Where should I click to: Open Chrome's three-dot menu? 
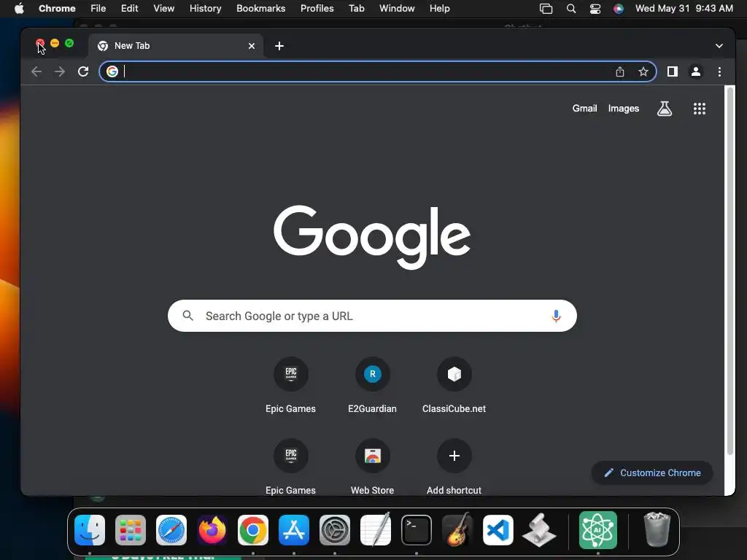click(x=719, y=71)
